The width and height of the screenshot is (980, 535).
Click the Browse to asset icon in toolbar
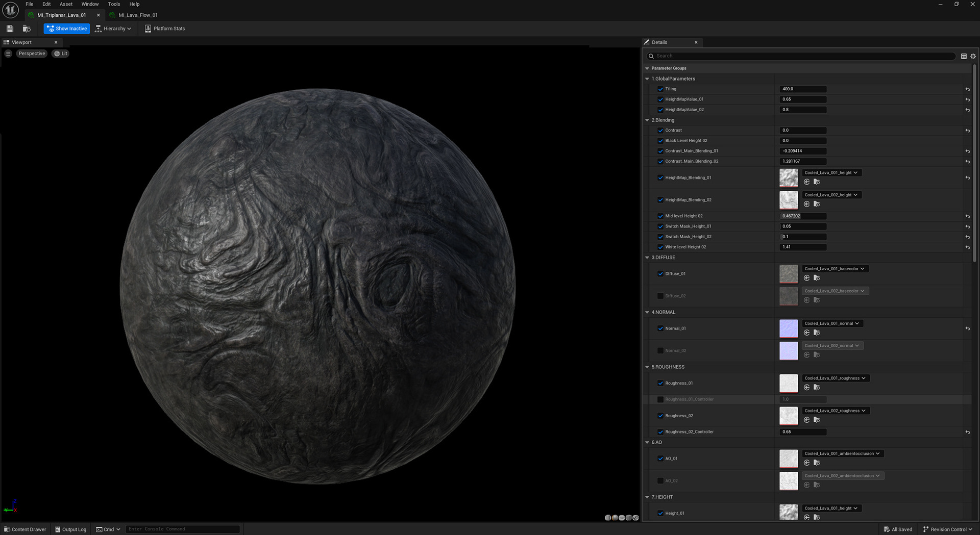(x=27, y=29)
